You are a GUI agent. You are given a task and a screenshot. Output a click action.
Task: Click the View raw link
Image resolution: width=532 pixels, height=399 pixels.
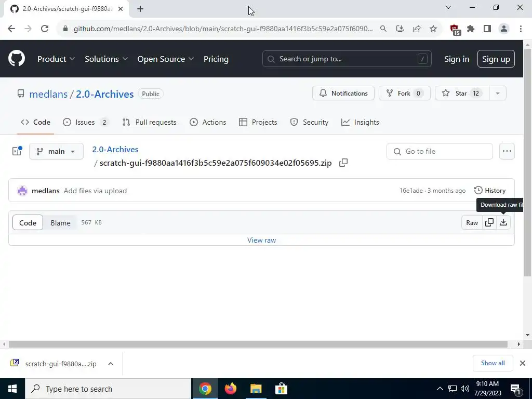point(262,240)
